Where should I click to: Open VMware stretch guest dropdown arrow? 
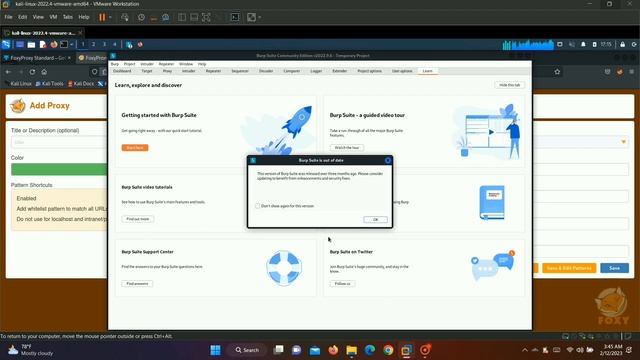coord(260,17)
